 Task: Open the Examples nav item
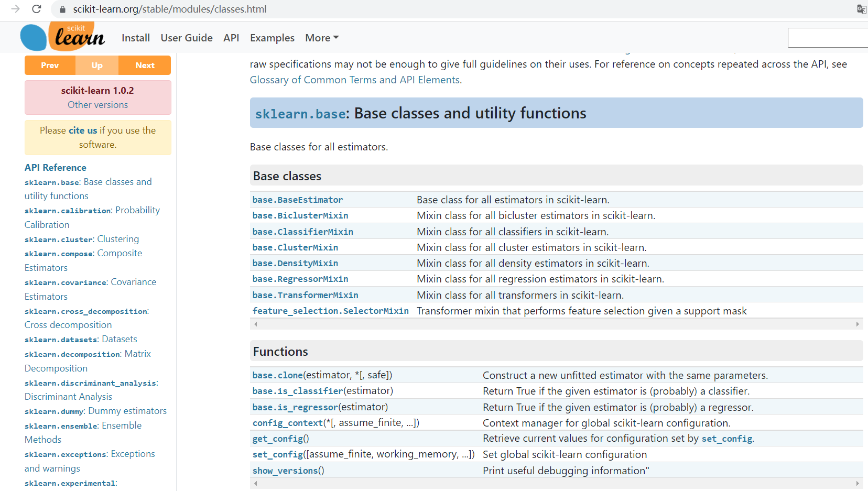point(272,38)
